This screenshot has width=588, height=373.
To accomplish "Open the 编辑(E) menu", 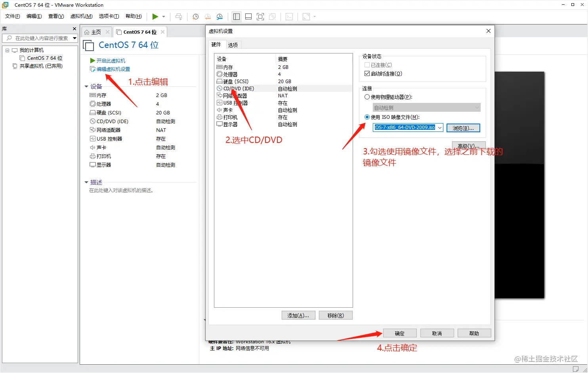I will click(x=34, y=16).
